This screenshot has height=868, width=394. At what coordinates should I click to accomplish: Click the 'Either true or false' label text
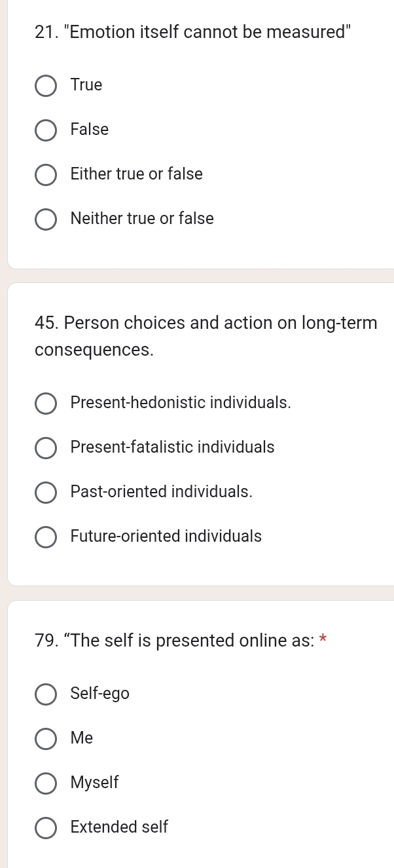(x=137, y=174)
